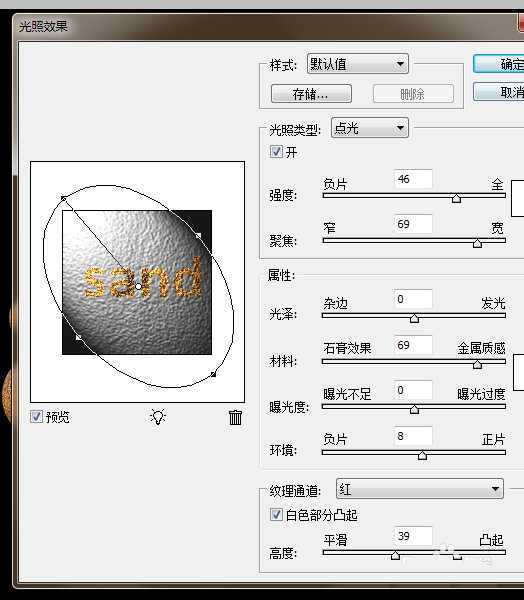This screenshot has height=600, width=524.
Task: Toggle the 预览 preview checkbox
Action: [37, 416]
